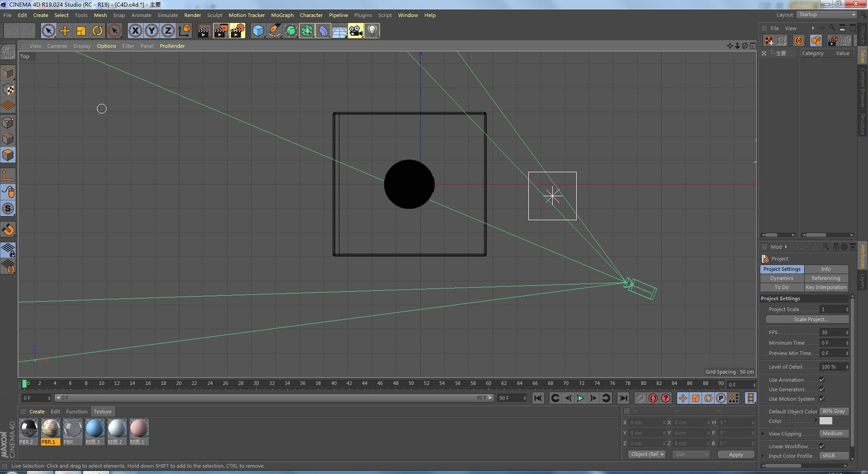Image resolution: width=868 pixels, height=474 pixels.
Task: Open Input Color Profile dropdown
Action: 834,456
